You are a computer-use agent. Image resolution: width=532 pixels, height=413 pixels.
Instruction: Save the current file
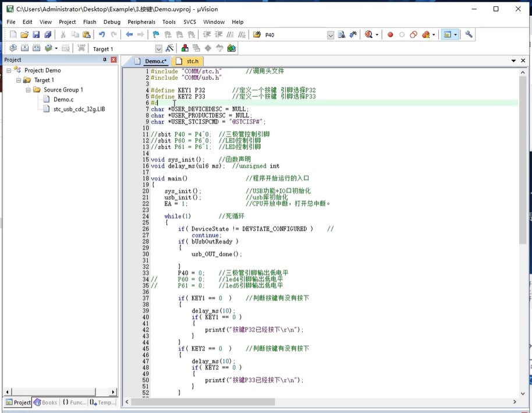[x=36, y=34]
